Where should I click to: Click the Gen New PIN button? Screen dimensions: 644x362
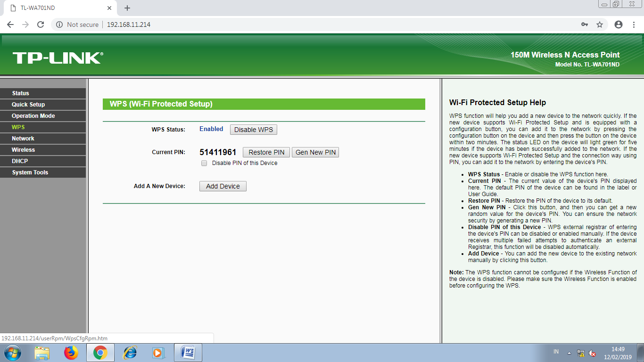[x=315, y=152]
